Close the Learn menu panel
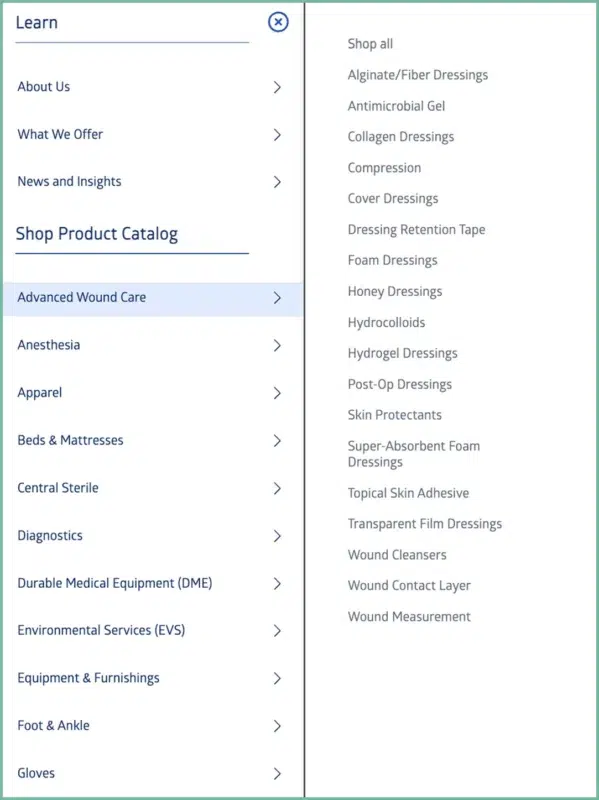The height and width of the screenshot is (800, 599). coord(277,22)
